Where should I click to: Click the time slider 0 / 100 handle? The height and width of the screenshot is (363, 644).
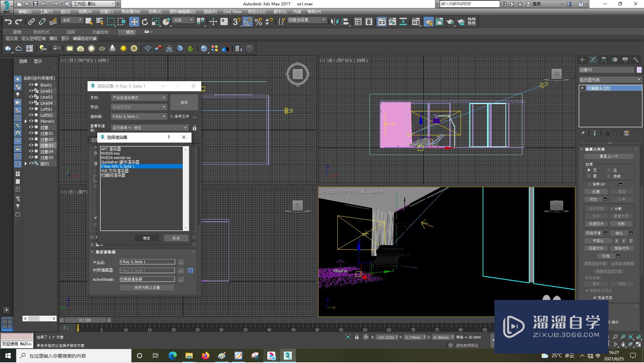pyautogui.click(x=85, y=320)
